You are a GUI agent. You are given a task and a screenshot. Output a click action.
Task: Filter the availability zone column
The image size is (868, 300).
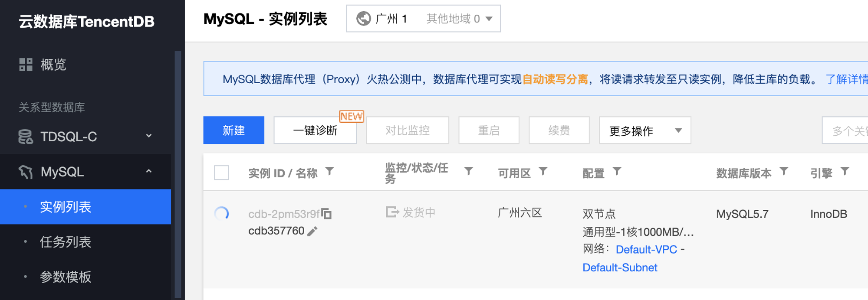(543, 172)
